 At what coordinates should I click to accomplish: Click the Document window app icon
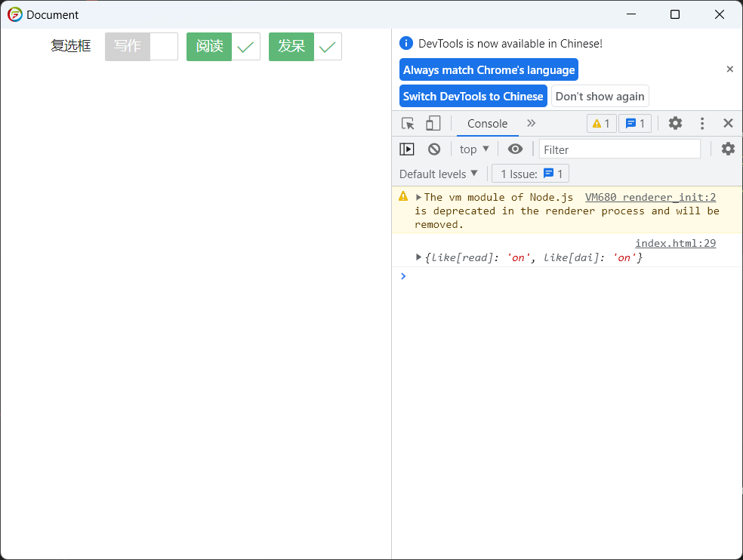click(14, 14)
